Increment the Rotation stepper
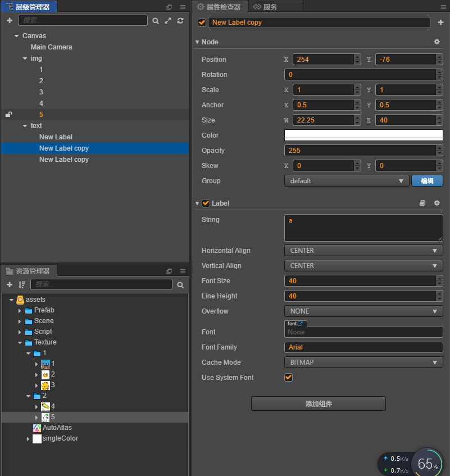The image size is (450, 476). [439, 72]
